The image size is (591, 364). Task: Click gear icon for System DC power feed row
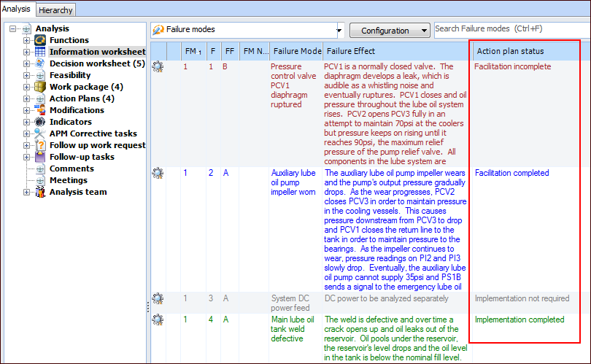coord(158,298)
